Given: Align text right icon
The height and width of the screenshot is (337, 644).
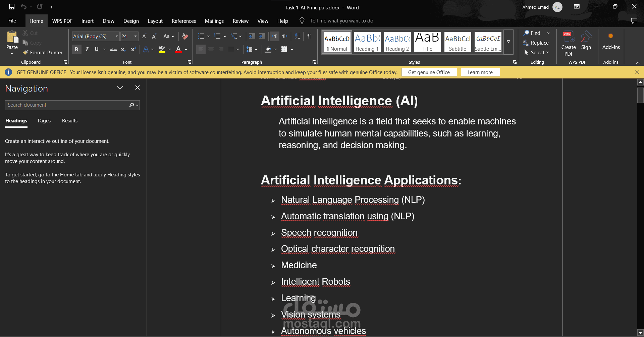Looking at the screenshot, I should 221,49.
